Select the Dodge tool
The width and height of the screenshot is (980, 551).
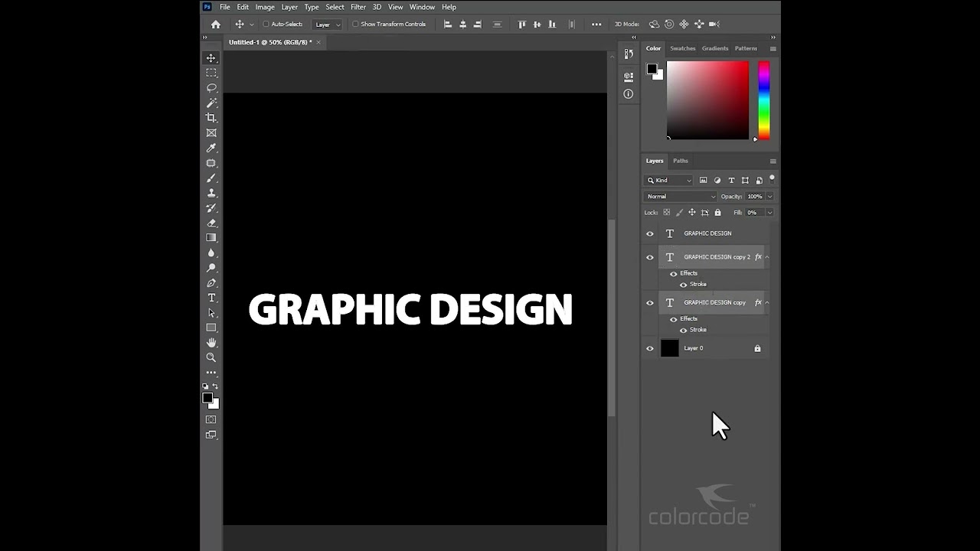(211, 268)
